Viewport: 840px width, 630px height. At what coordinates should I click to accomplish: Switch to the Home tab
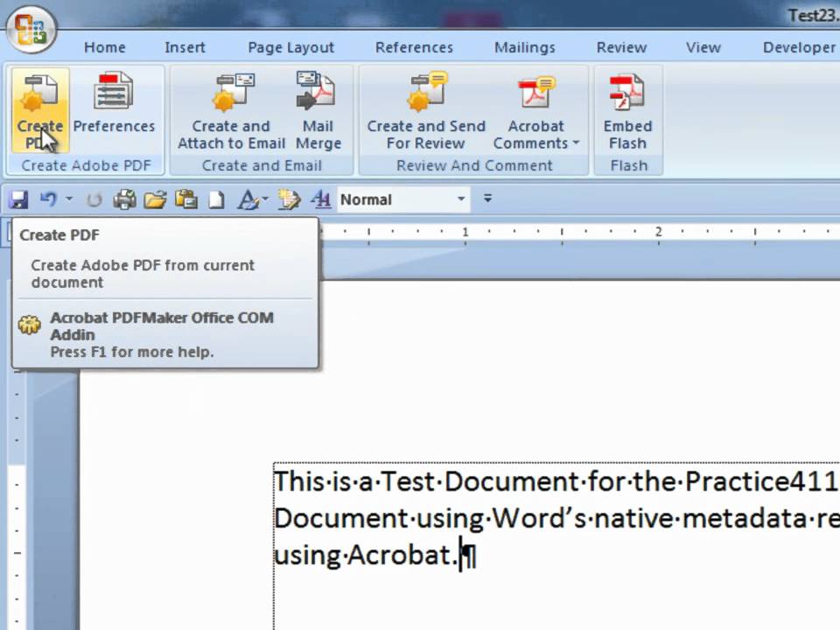(x=104, y=47)
